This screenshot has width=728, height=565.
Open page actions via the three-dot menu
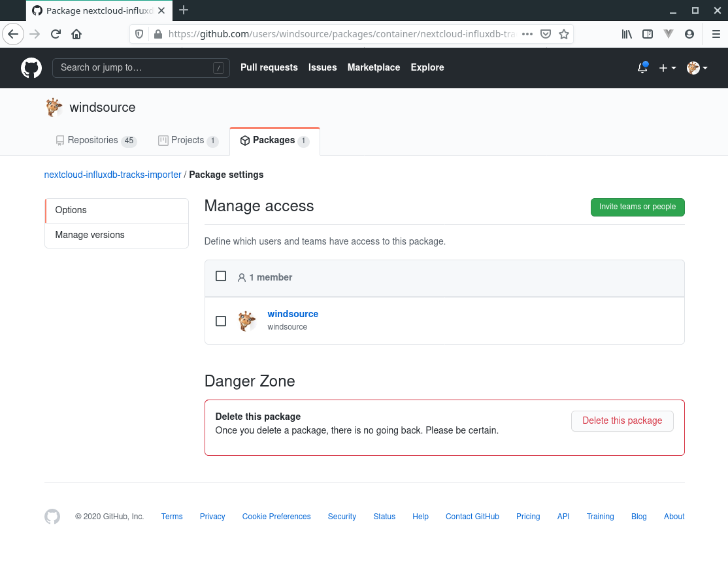pos(527,34)
